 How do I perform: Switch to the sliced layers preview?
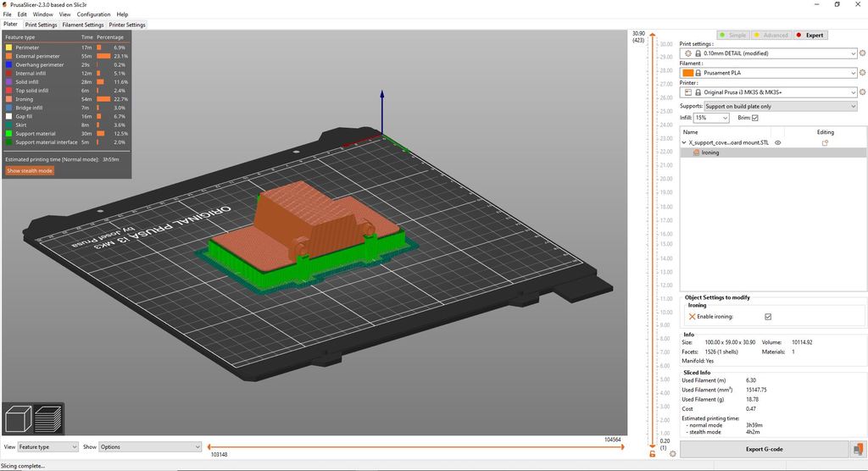tap(47, 420)
